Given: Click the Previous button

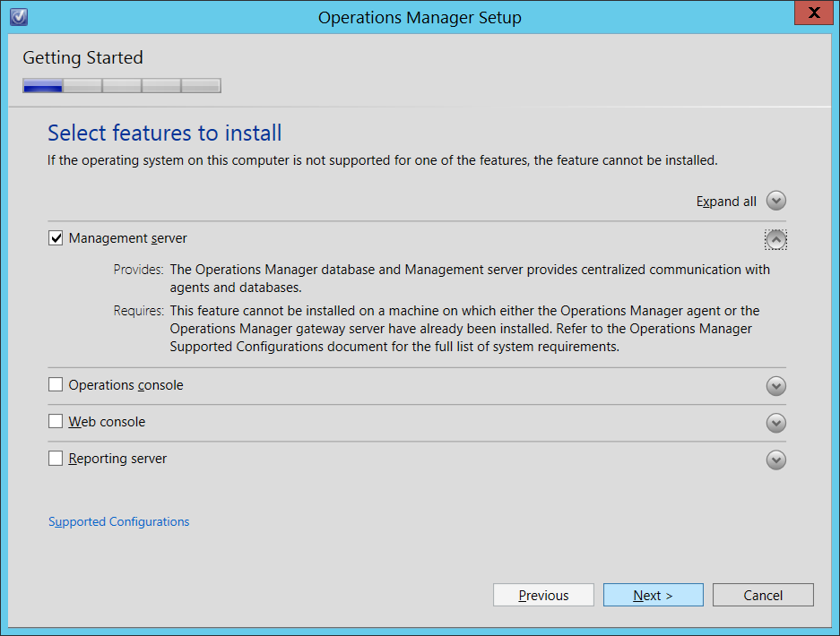Looking at the screenshot, I should coord(543,595).
